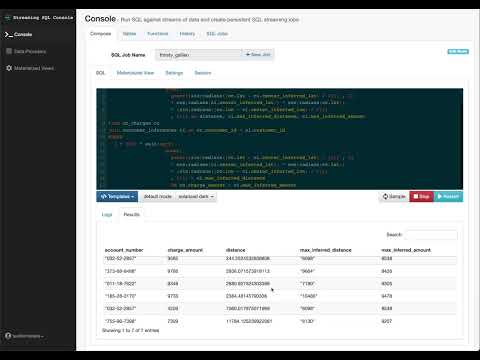Viewport: 480px width, 360px height.
Task: Switch to the Compose tab
Action: coord(100,34)
